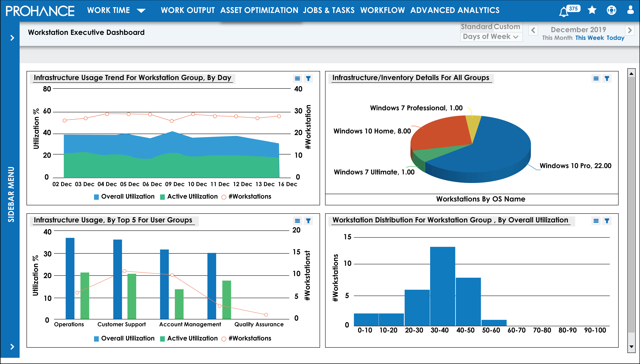Viewport: 640px width, 364px height.
Task: Click the dashboard scrollbar down arrow
Action: pos(631,347)
